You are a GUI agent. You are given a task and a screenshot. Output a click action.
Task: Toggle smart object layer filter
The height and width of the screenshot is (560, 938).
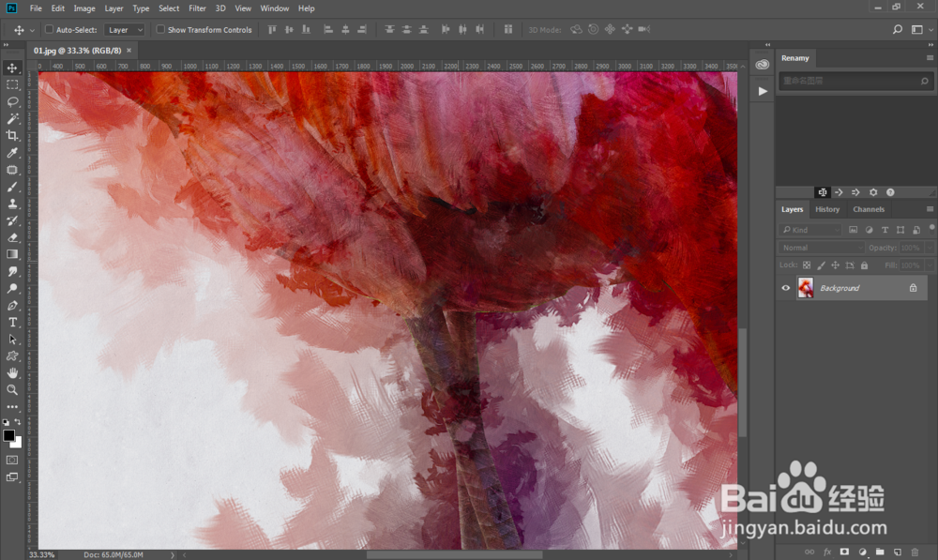point(915,230)
